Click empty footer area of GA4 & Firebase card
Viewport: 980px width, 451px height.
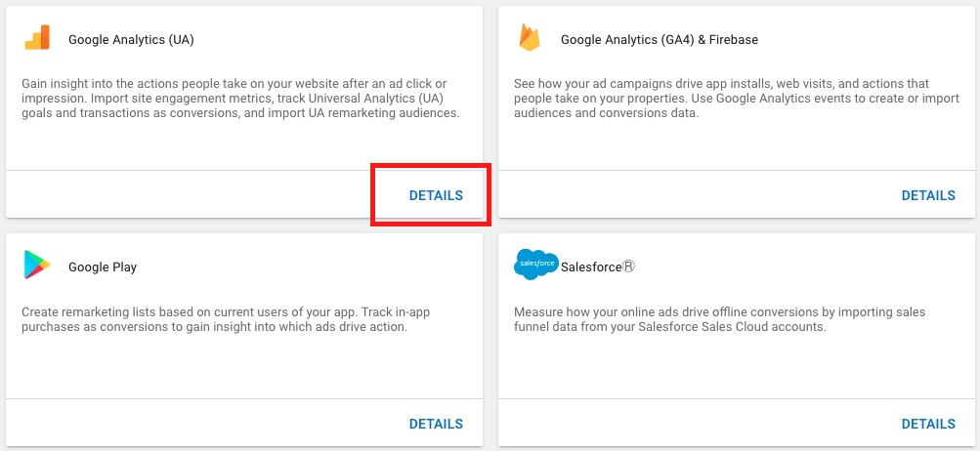coord(684,195)
